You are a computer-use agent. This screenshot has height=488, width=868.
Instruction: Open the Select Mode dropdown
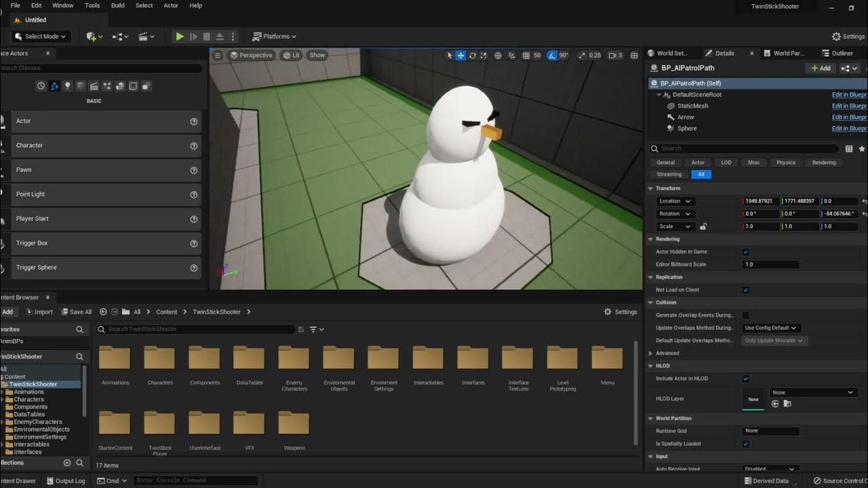pyautogui.click(x=41, y=37)
